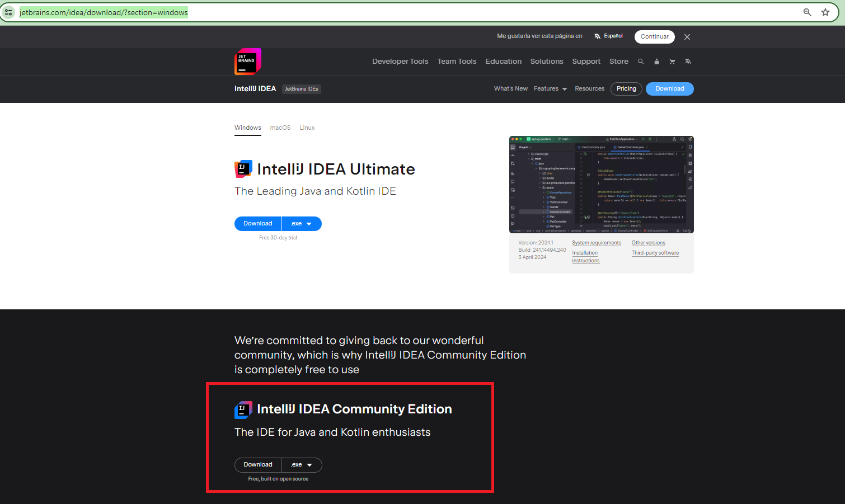Viewport: 845px width, 504px height.
Task: Click the IntelliJ IDEA Community Edition logo icon
Action: click(x=243, y=410)
